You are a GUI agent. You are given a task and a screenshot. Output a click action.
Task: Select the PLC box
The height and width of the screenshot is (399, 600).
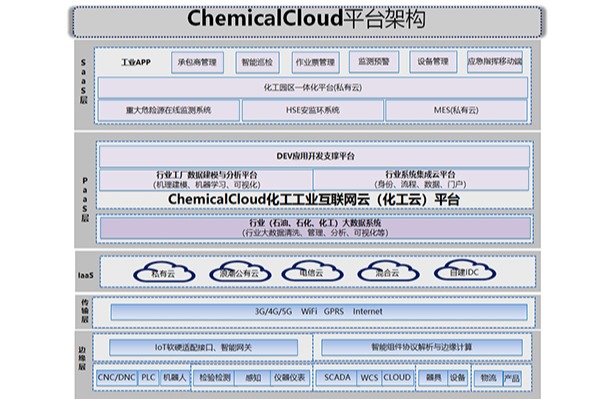click(148, 378)
